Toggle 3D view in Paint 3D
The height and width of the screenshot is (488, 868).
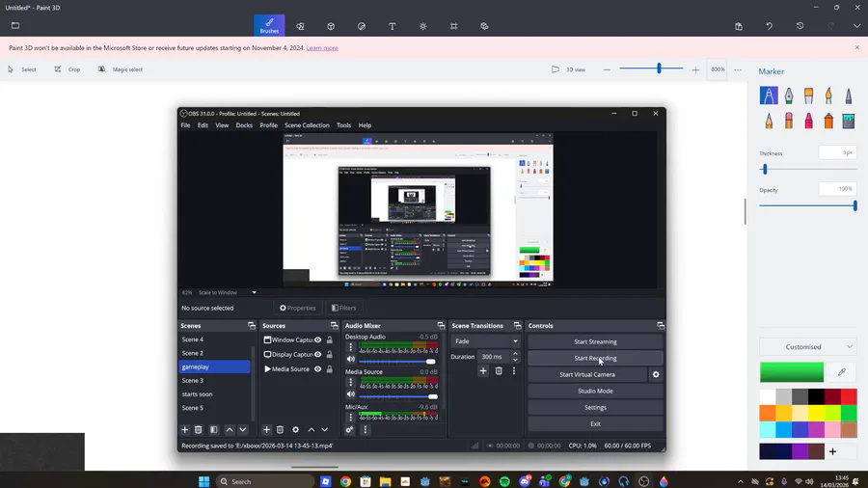pos(568,69)
